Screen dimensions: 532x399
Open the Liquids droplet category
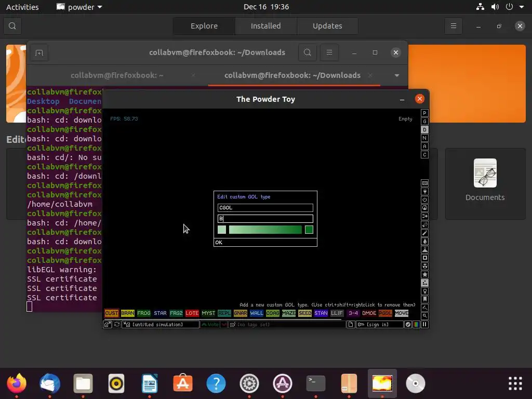click(x=424, y=241)
